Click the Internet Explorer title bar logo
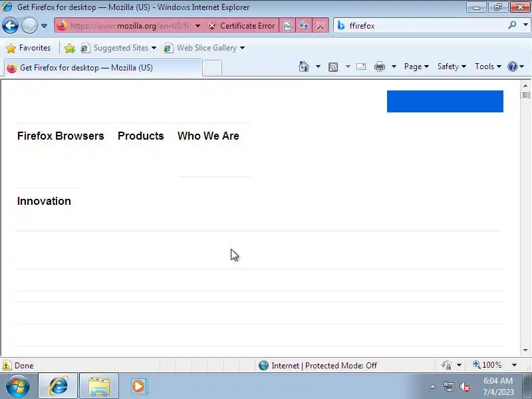The height and width of the screenshot is (399, 532). (7, 7)
